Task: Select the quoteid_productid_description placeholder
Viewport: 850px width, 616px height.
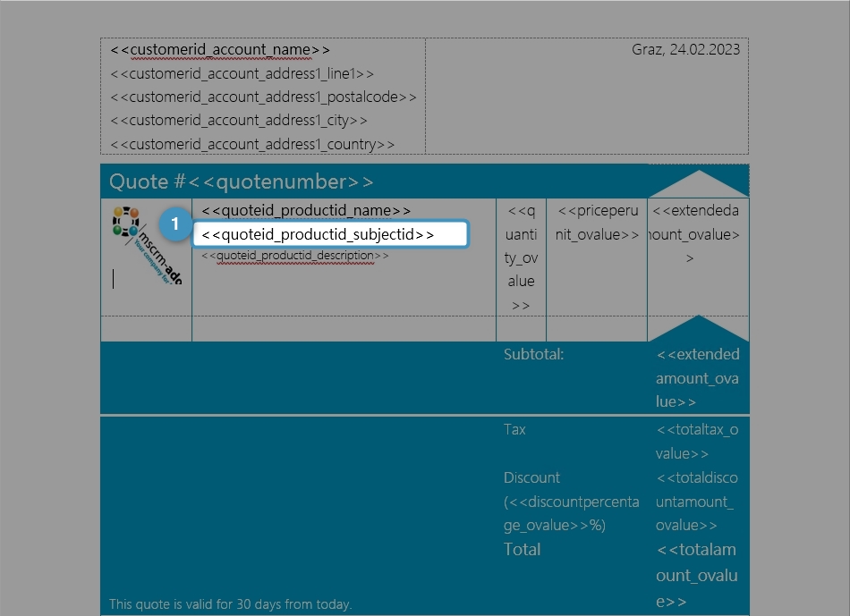Action: [295, 255]
